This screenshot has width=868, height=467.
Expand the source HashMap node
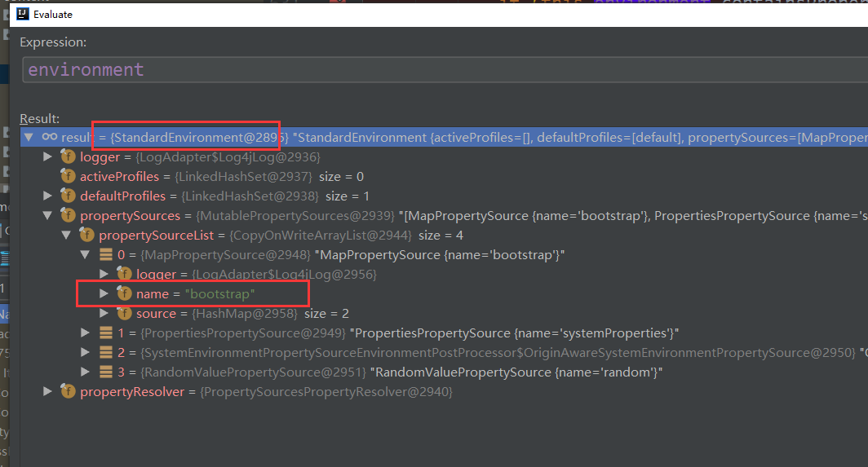(104, 313)
